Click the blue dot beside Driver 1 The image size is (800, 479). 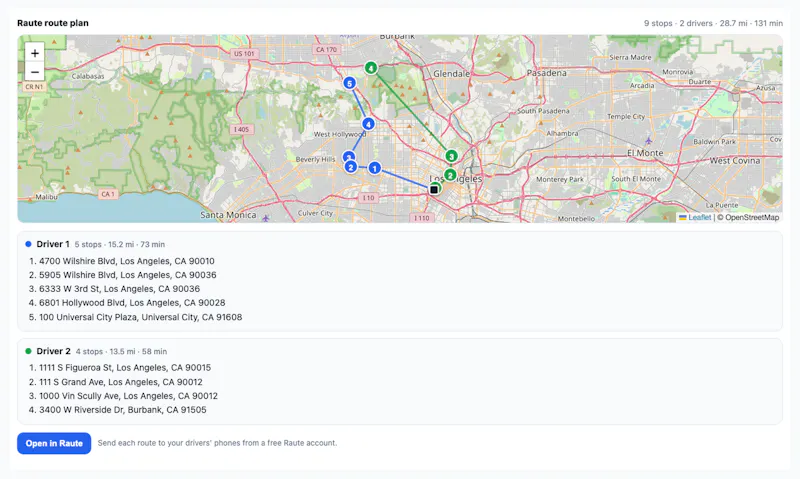pyautogui.click(x=28, y=244)
